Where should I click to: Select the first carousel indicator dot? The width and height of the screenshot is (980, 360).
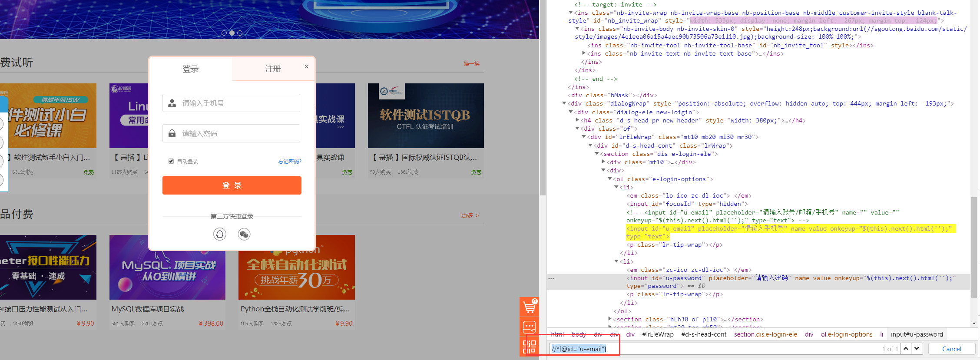224,33
